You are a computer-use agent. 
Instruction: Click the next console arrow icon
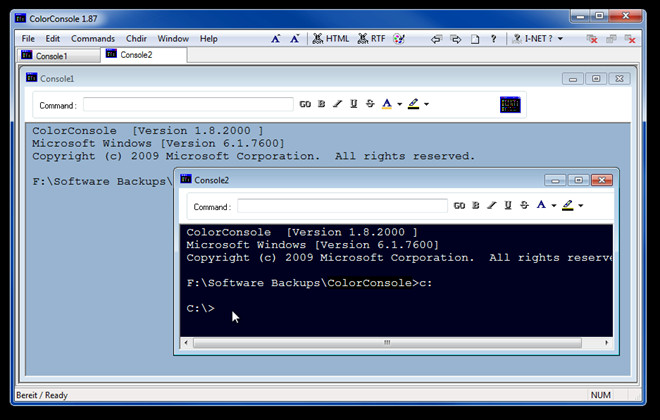[455, 39]
